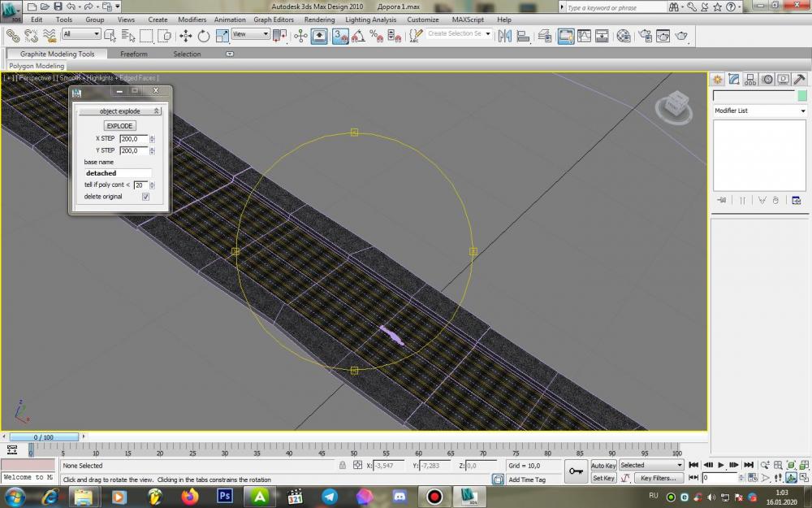This screenshot has height=508, width=812.
Task: Open the Material Editor
Action: click(624, 36)
